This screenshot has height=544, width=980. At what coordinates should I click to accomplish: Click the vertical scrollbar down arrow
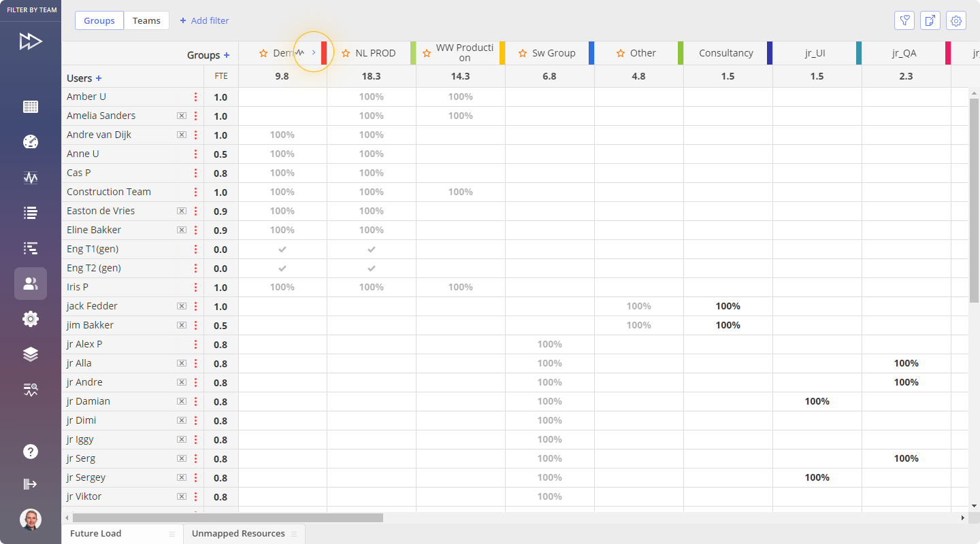(974, 505)
